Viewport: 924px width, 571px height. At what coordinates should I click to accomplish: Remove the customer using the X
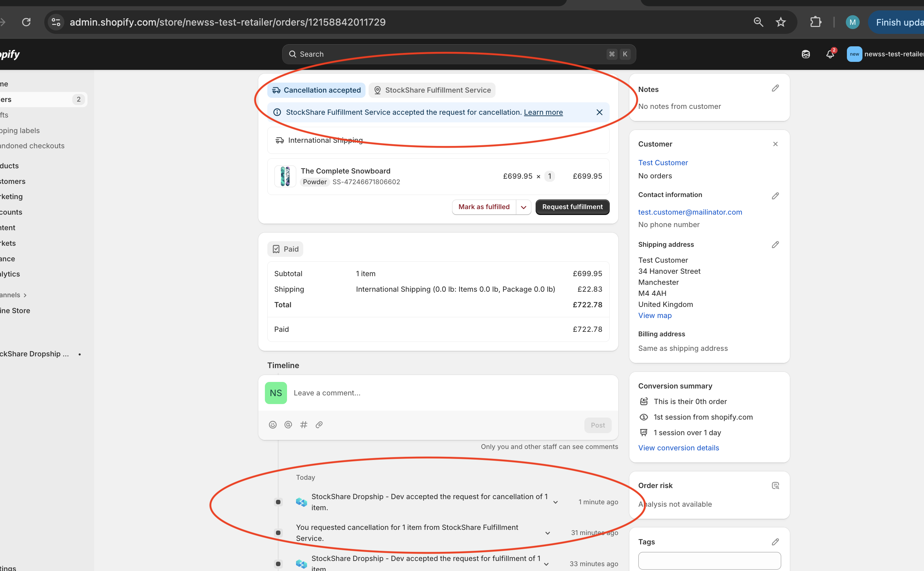[x=775, y=144]
